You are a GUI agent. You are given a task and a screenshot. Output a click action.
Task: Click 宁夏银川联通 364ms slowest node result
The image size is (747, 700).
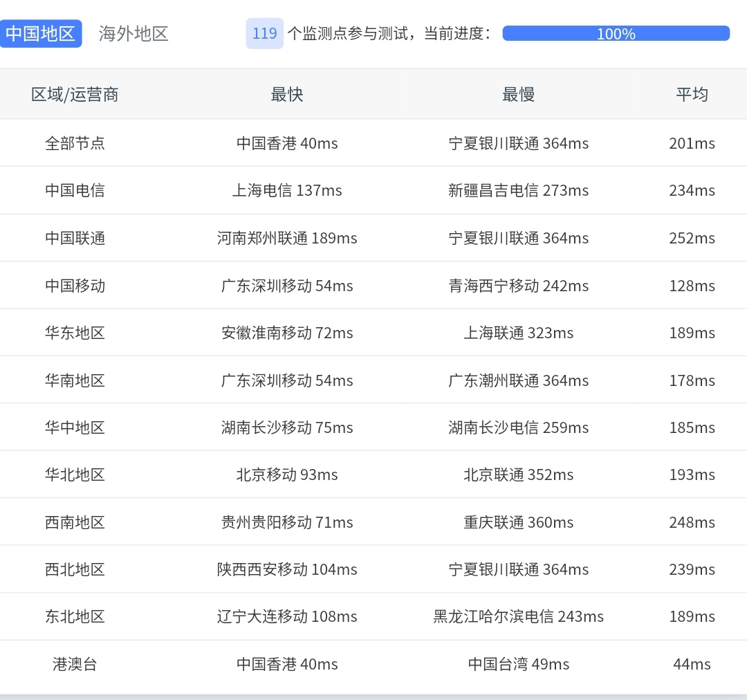(518, 143)
